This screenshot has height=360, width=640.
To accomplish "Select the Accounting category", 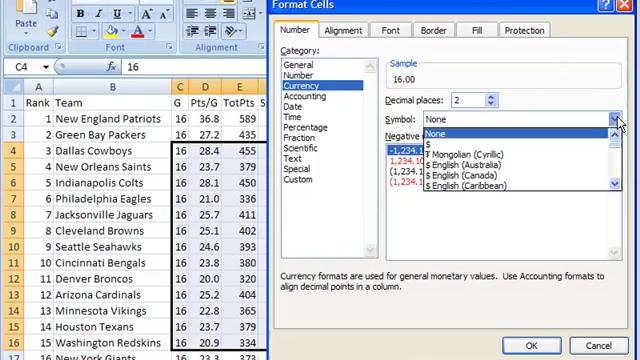I will pyautogui.click(x=322, y=96).
